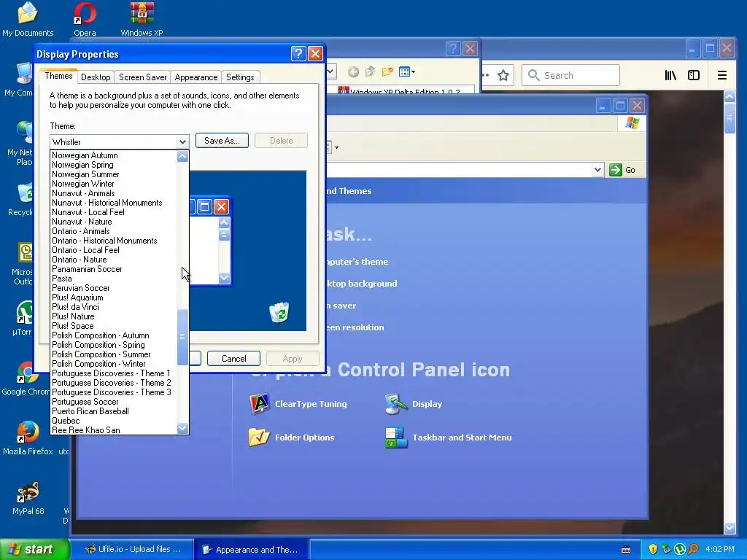This screenshot has width=747, height=560.
Task: Click the theme list scrollbar up arrow
Action: tap(182, 157)
